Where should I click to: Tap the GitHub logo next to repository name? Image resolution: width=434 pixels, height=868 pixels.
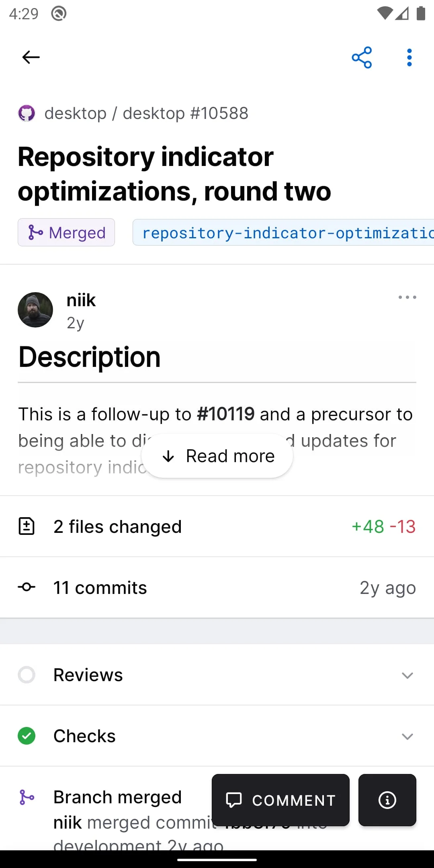point(27,113)
